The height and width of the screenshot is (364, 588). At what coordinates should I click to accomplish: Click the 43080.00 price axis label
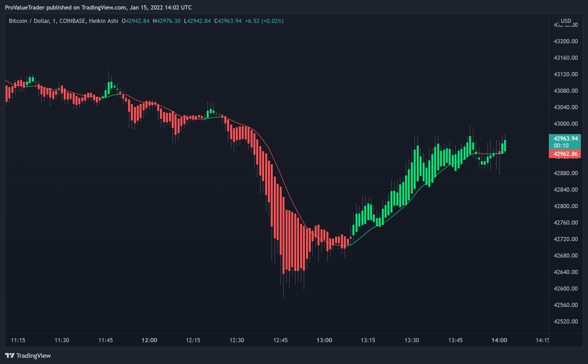566,91
